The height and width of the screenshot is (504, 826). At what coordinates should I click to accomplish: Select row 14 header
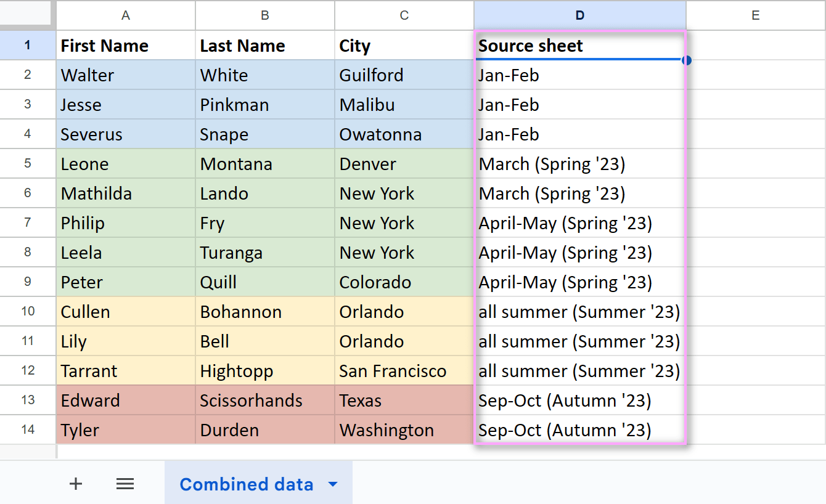[28, 430]
